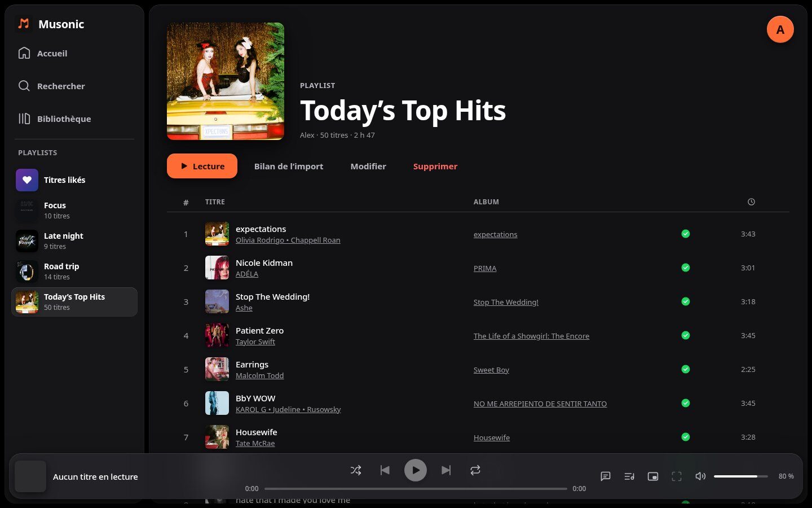Open the play queue icon
812x508 pixels.
pos(629,476)
